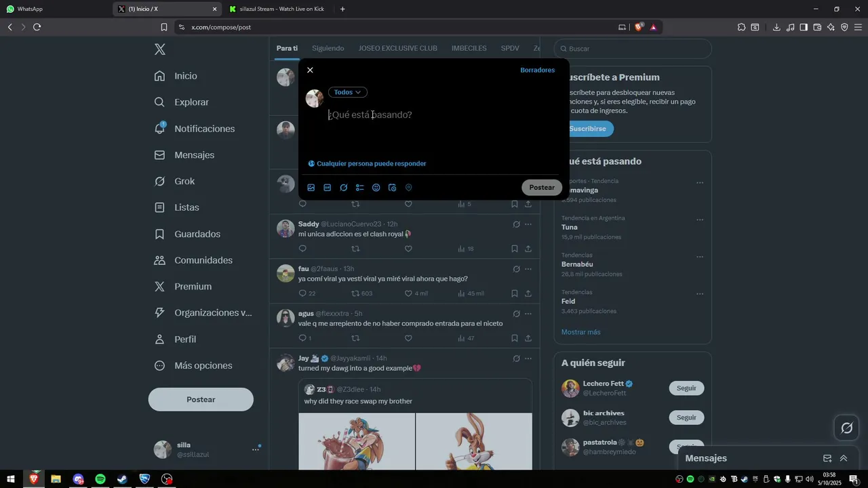Image resolution: width=868 pixels, height=488 pixels.
Task: Open Inicio in the sidebar
Action: 176,76
